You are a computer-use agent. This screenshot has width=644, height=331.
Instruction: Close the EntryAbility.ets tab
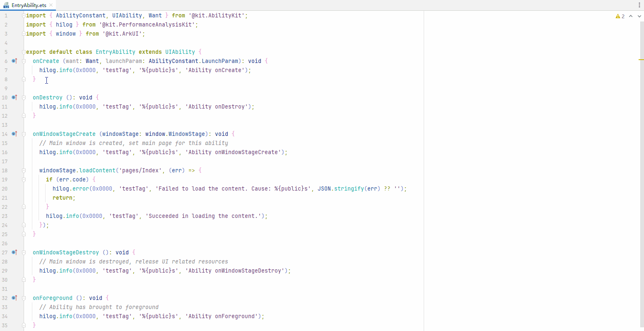pos(51,5)
